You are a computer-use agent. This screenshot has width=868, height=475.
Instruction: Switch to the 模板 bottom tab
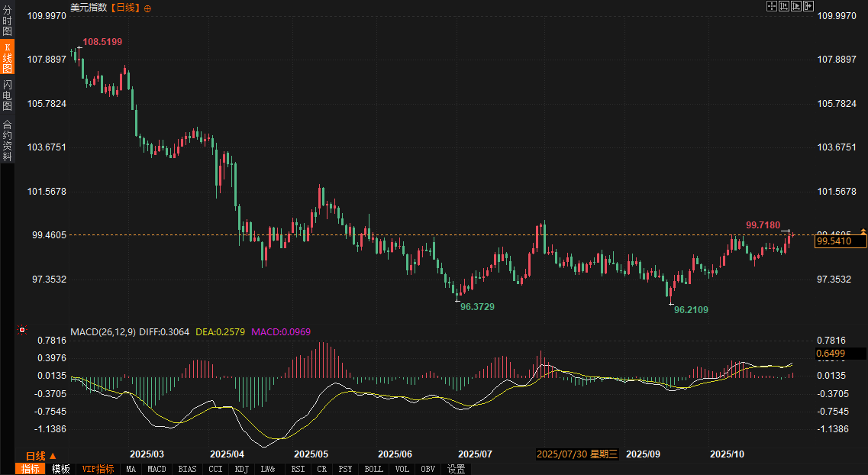coord(60,469)
